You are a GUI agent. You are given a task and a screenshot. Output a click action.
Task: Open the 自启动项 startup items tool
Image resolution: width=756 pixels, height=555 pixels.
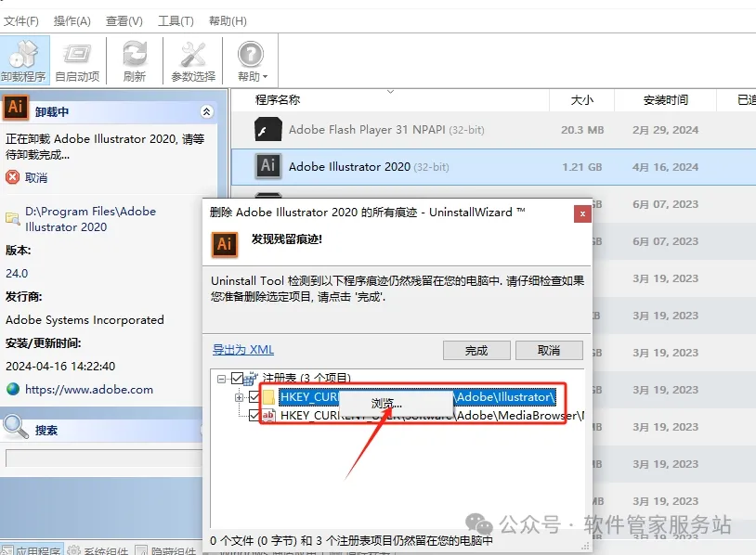77,60
